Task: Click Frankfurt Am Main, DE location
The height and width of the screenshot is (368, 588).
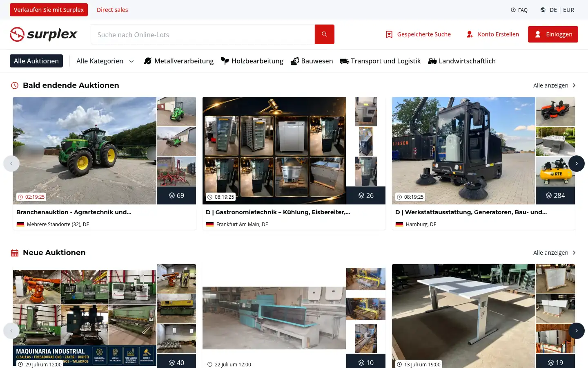Action: coord(242,224)
